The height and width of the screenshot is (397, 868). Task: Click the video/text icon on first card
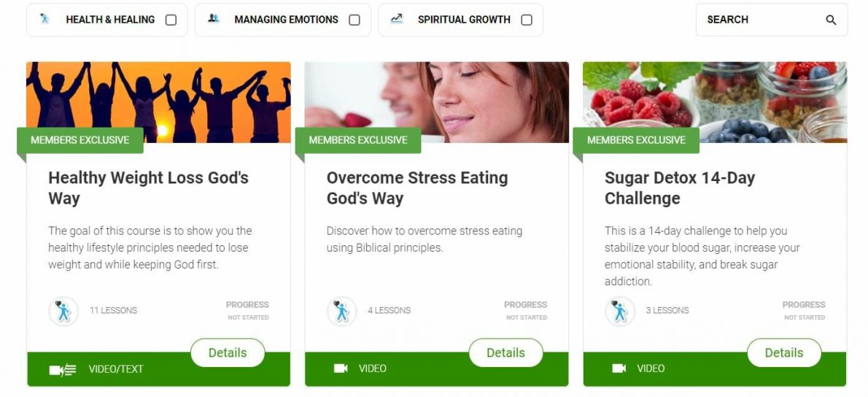[63, 369]
